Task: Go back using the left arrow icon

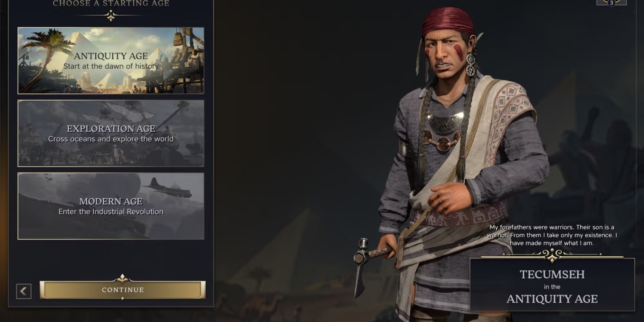Action: [24, 291]
